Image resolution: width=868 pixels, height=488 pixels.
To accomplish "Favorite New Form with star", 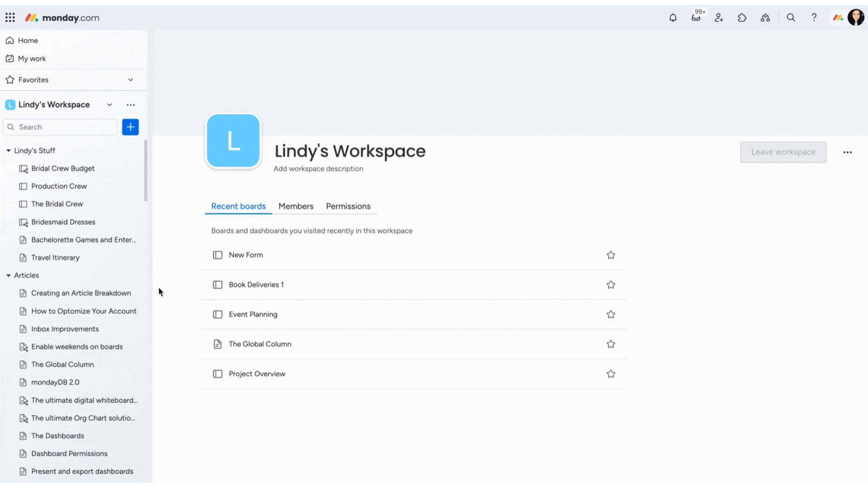I will point(611,255).
